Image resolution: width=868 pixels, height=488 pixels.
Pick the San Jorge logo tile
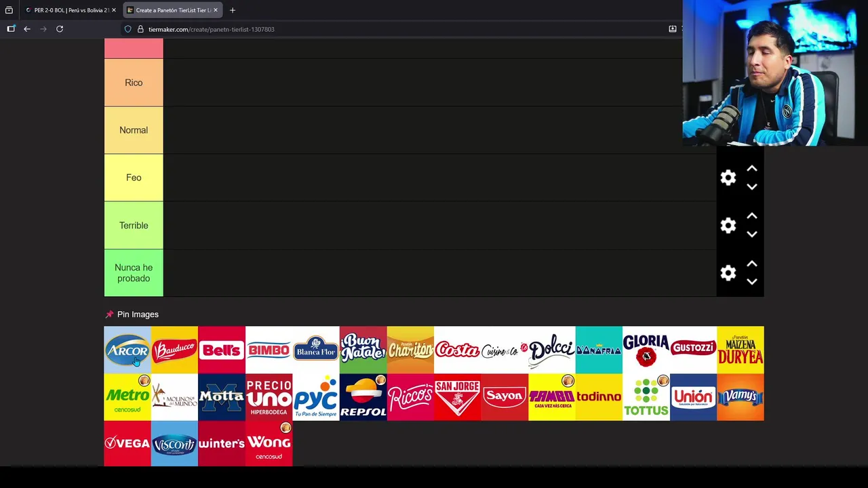pos(457,397)
